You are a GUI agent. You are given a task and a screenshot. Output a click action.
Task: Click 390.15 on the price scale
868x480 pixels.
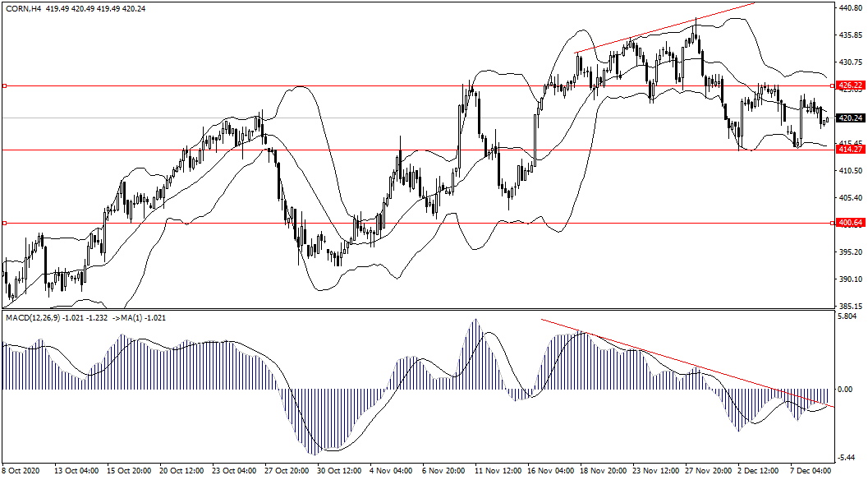pos(849,279)
